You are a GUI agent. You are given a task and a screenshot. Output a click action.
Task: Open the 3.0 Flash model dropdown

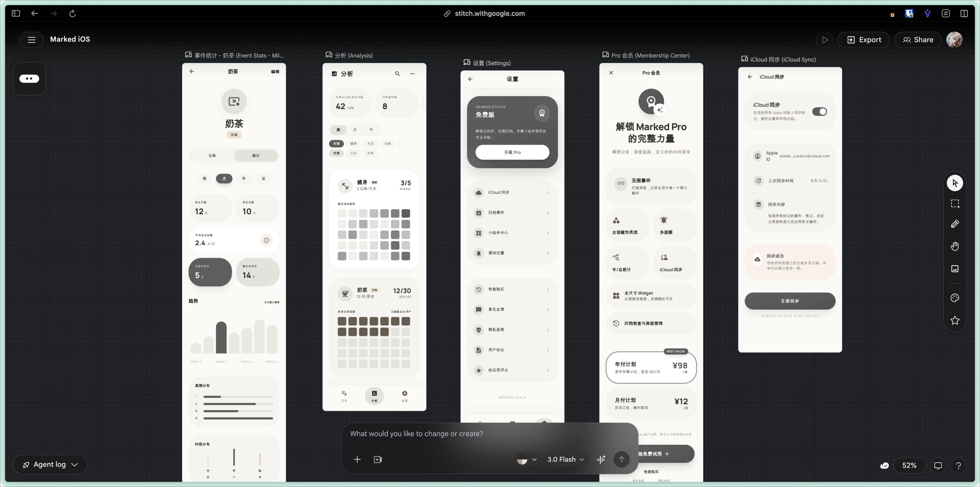(x=565, y=459)
